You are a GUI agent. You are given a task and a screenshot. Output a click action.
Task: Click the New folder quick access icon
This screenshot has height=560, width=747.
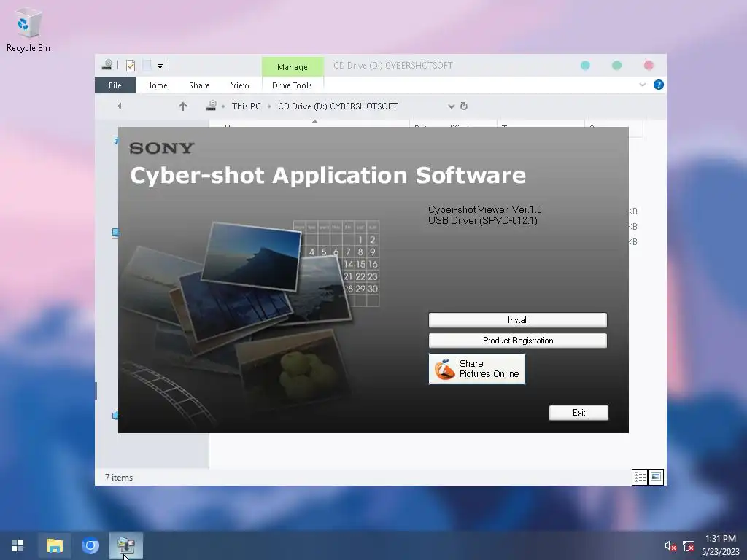click(147, 65)
